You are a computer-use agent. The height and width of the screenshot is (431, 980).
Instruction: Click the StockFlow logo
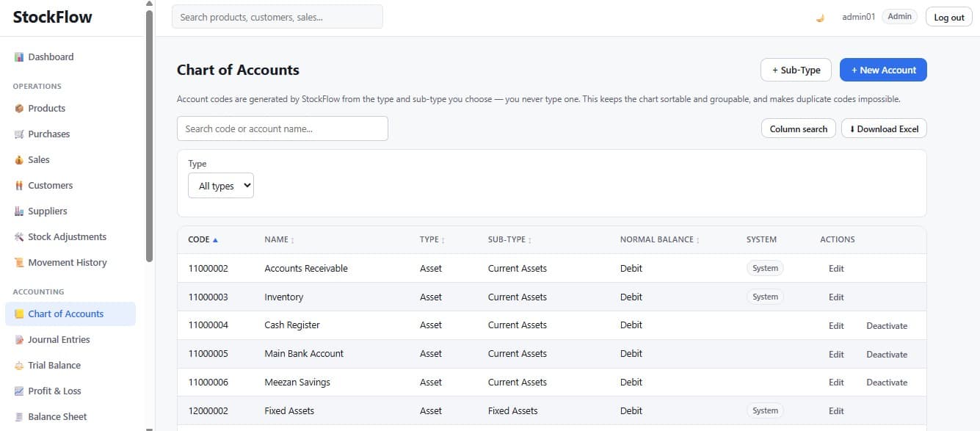[x=53, y=17]
